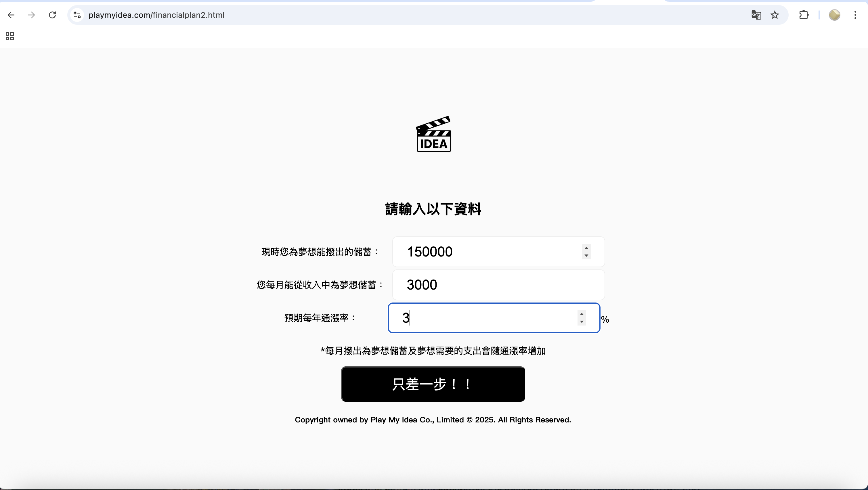
Task: Click the IDEA clapperboard logo
Action: [434, 134]
